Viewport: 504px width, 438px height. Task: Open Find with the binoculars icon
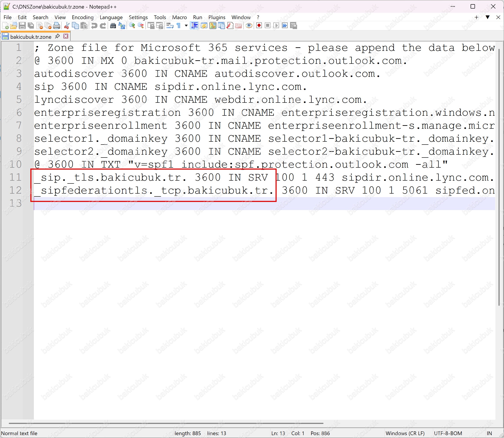tap(113, 26)
